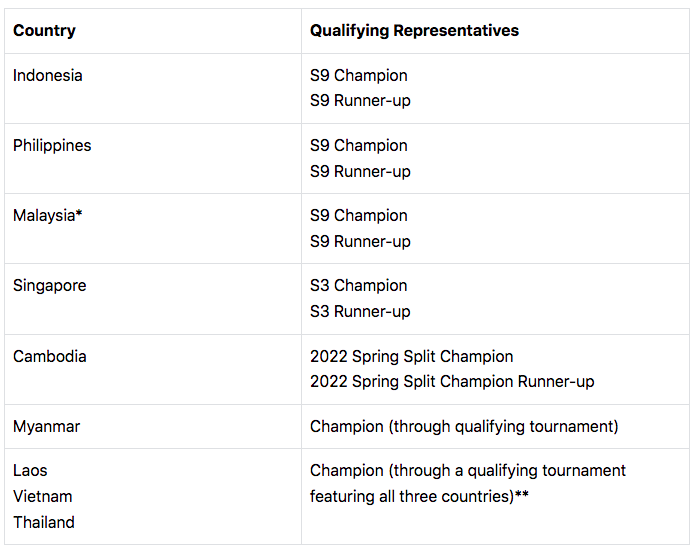Click the Malaysia* country cell
Viewport: 700px width, 551px height.
[153, 229]
